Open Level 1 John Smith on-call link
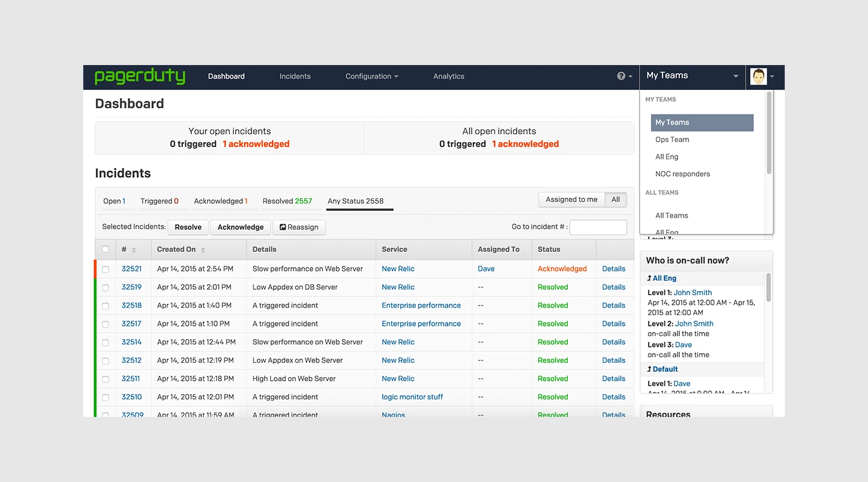 point(693,293)
